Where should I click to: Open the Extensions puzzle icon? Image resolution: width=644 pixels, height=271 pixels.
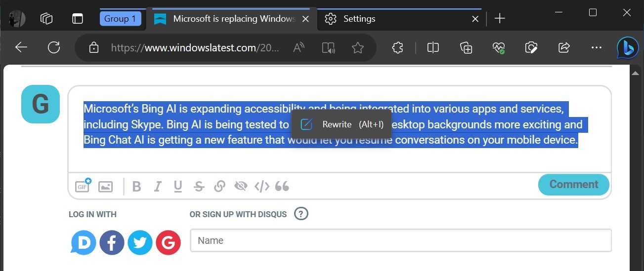coord(398,48)
